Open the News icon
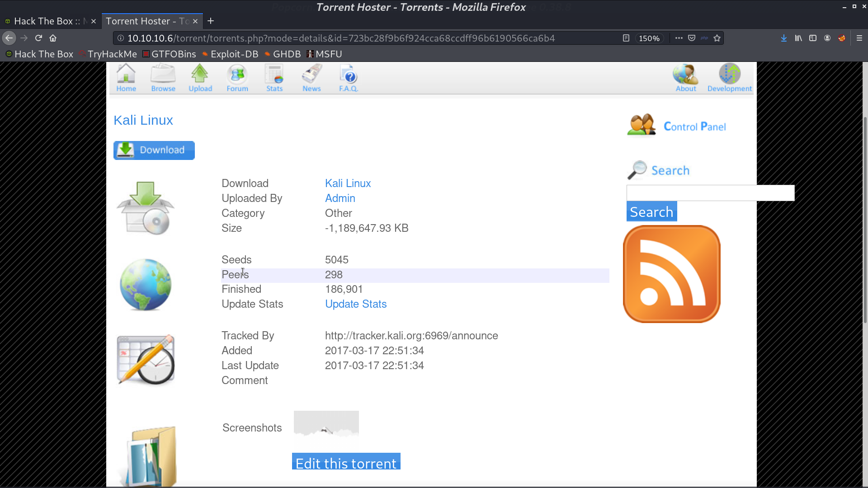868x488 pixels. (x=311, y=78)
